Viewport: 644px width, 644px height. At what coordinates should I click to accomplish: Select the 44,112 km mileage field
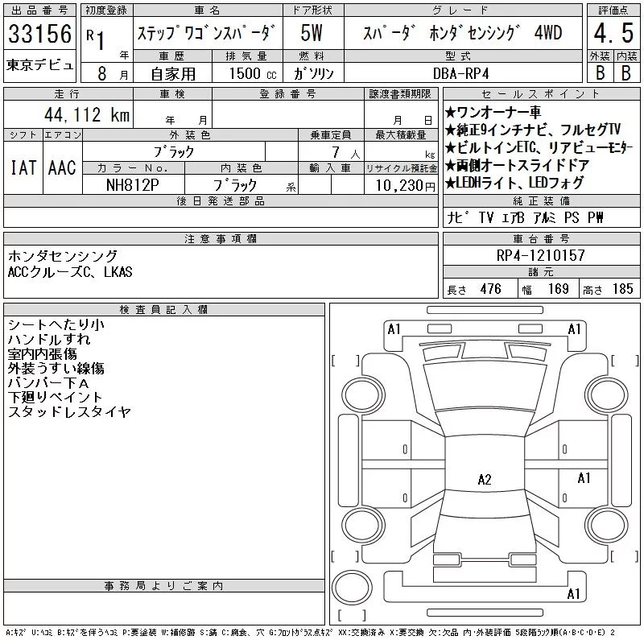coord(68,114)
